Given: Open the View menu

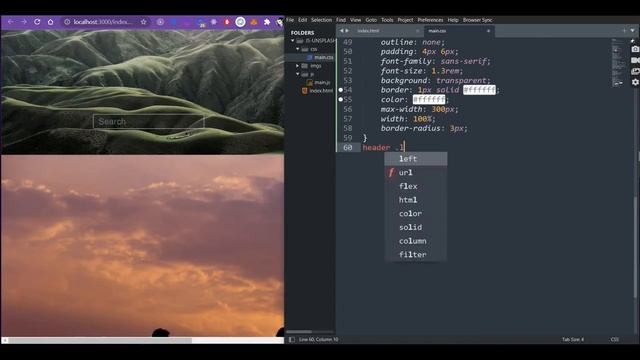Looking at the screenshot, I should [356, 20].
